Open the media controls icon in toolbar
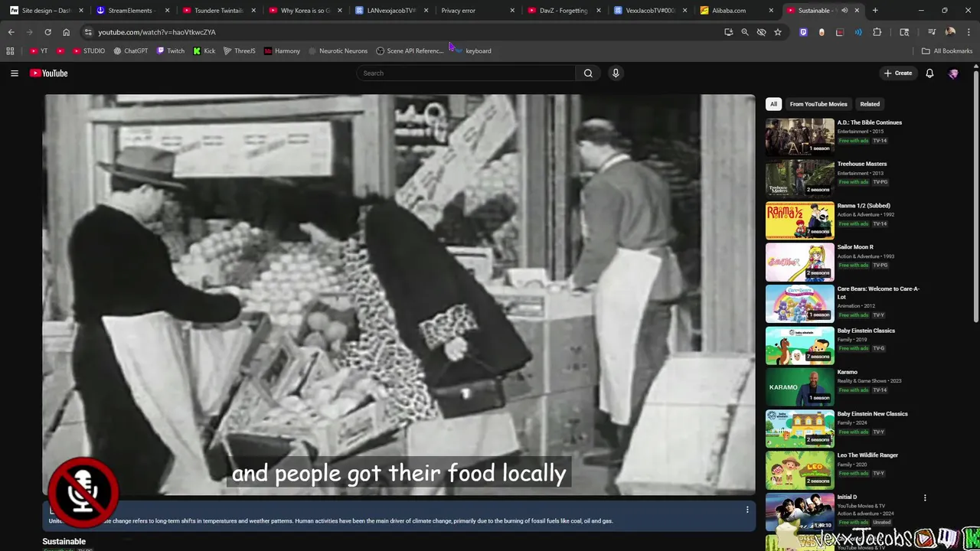This screenshot has width=980, height=551. (932, 32)
